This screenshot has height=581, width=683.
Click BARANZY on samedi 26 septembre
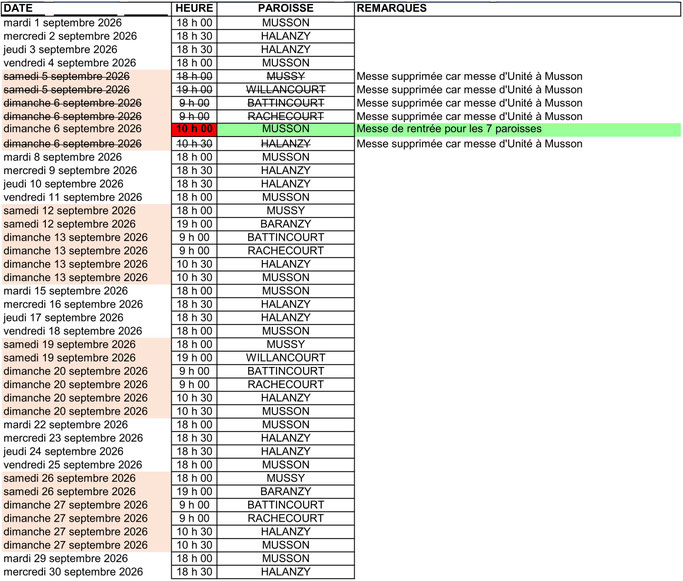click(x=286, y=492)
